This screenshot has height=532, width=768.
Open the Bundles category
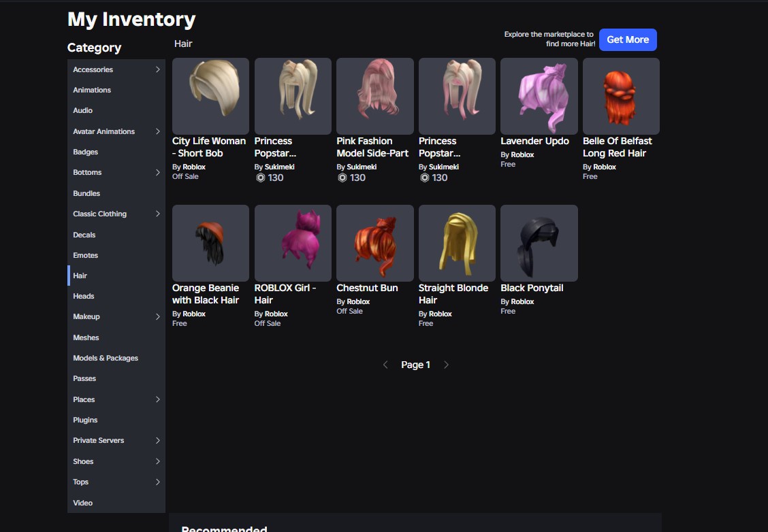[x=116, y=193]
